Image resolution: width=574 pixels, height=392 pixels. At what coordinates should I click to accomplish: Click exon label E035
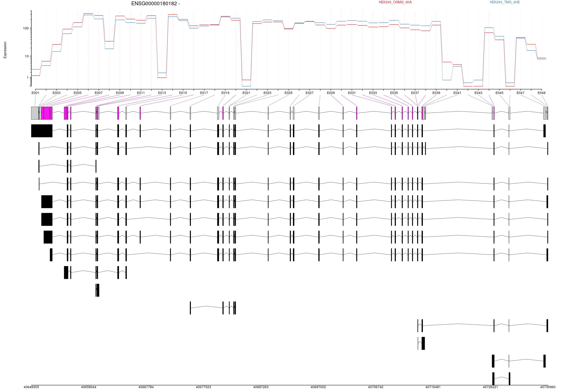394,93
